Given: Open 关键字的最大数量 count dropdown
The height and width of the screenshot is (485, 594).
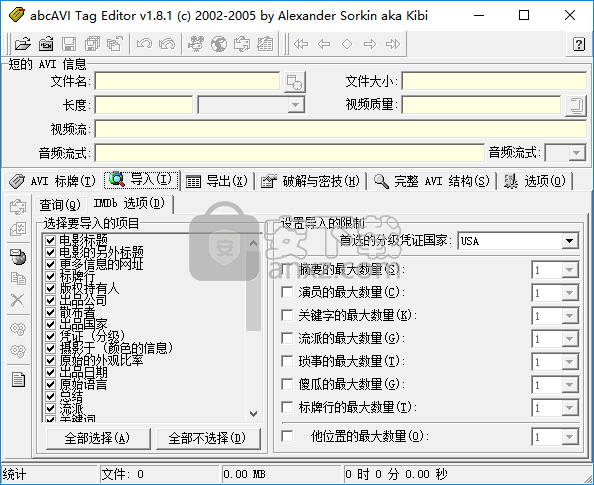Looking at the screenshot, I should (x=569, y=316).
